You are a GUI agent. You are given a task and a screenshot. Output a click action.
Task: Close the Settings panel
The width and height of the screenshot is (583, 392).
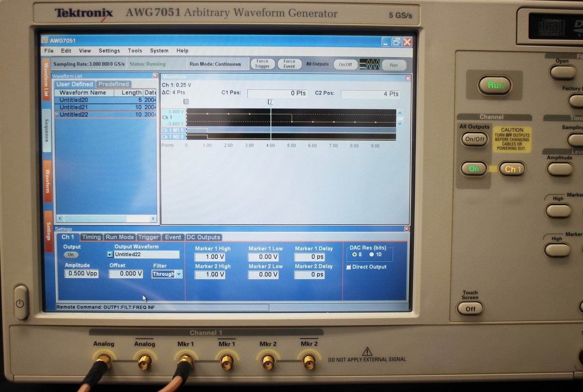406,229
